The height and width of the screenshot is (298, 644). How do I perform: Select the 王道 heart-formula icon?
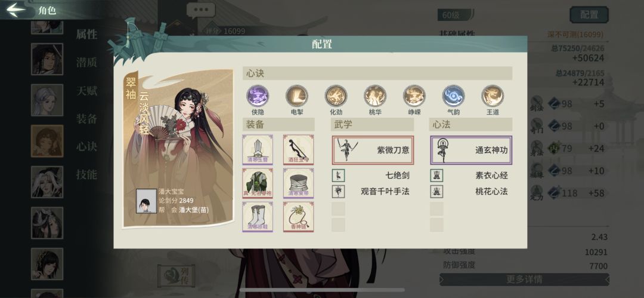point(493,96)
